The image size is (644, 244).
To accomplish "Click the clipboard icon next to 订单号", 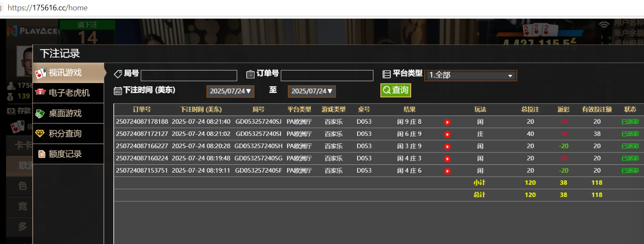I will point(250,74).
